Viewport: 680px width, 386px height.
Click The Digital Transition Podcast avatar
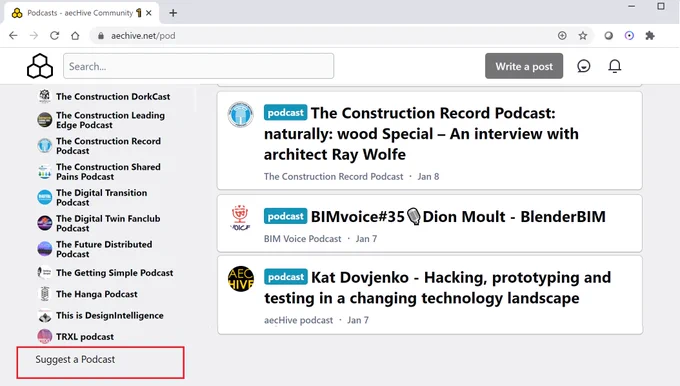click(x=45, y=197)
